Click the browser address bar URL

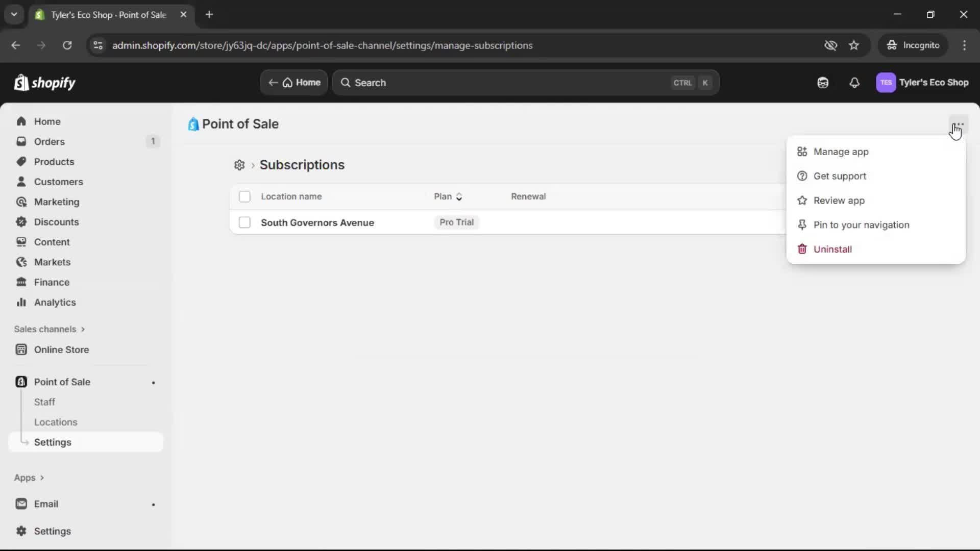(x=322, y=45)
